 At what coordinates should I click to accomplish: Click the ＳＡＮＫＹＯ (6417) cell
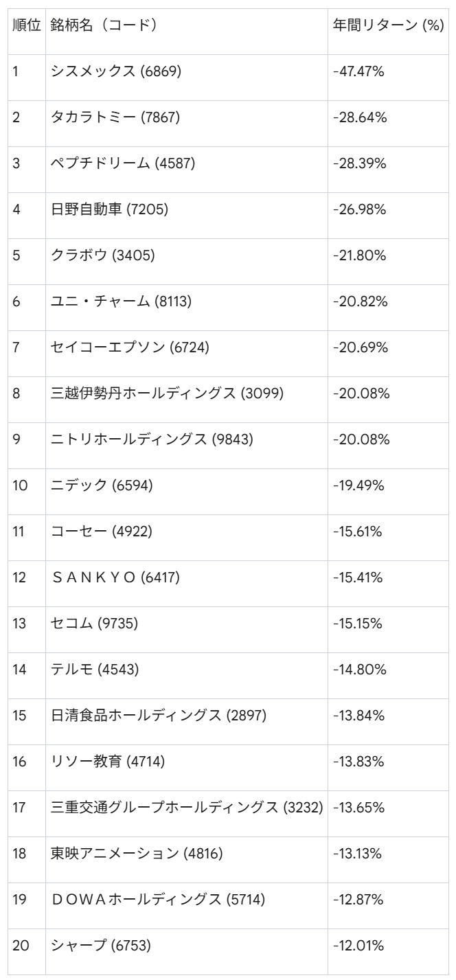[x=115, y=577]
